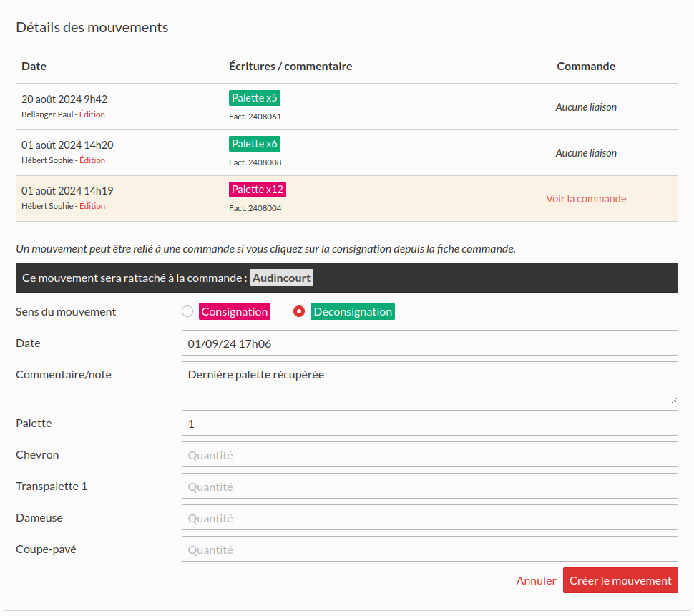
Task: Click the Dameuse quantity field
Action: (x=429, y=517)
